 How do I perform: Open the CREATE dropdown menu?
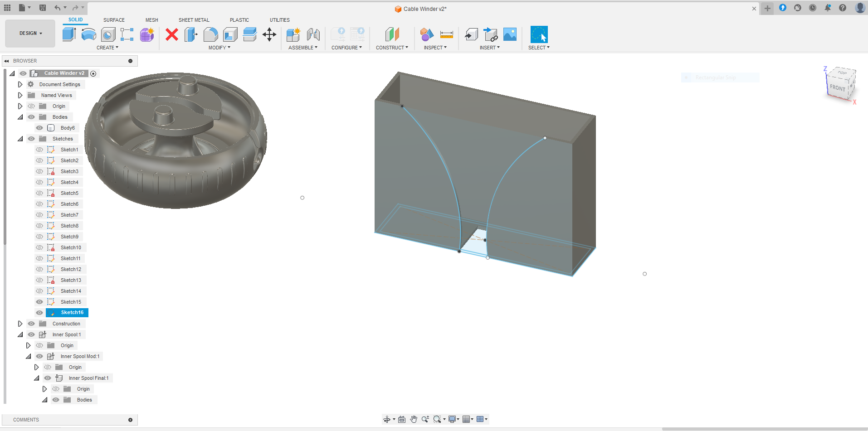point(107,48)
